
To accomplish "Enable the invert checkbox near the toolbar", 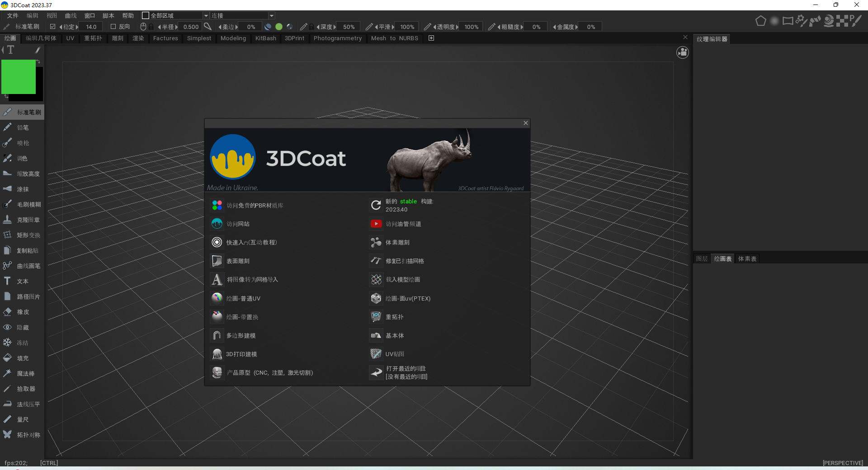I will click(113, 26).
